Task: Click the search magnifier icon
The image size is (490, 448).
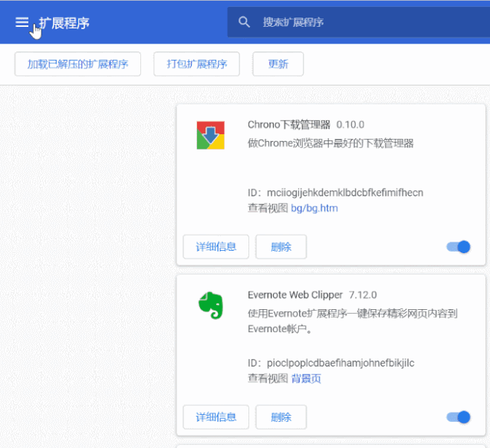Action: point(244,22)
